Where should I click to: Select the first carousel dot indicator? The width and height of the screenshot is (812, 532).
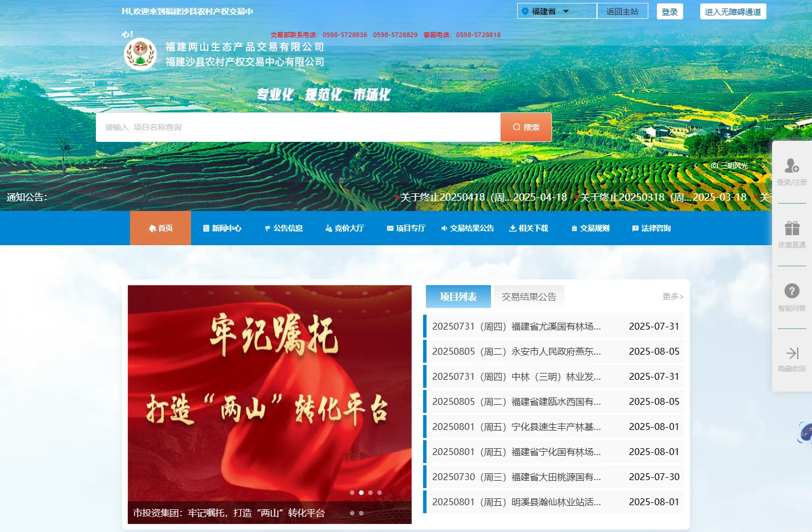coord(352,493)
